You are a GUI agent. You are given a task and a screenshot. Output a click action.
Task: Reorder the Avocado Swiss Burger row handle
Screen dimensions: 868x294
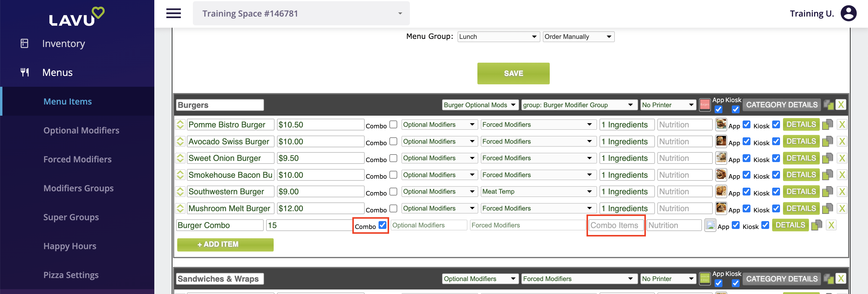click(x=180, y=142)
